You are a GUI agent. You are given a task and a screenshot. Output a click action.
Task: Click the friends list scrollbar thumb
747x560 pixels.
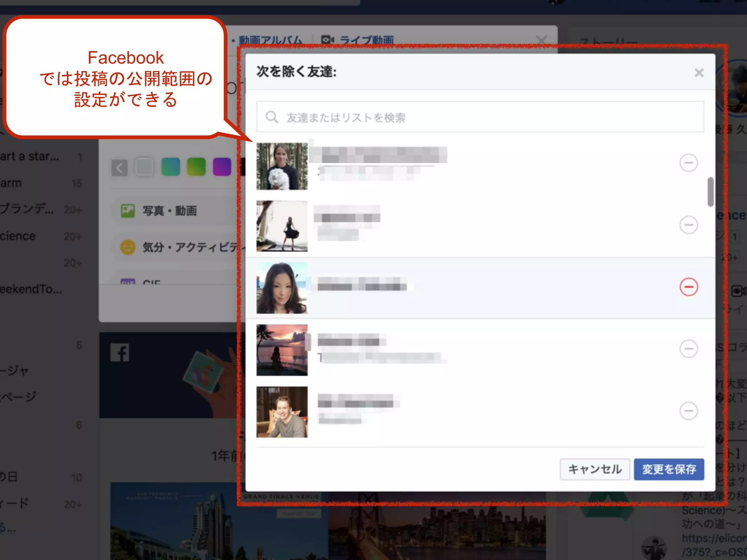click(x=711, y=192)
